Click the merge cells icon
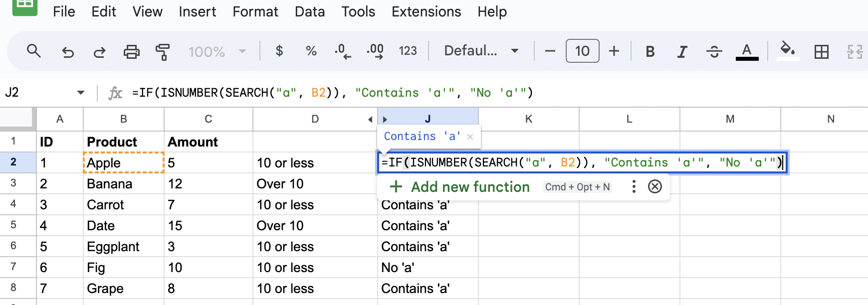 855,51
